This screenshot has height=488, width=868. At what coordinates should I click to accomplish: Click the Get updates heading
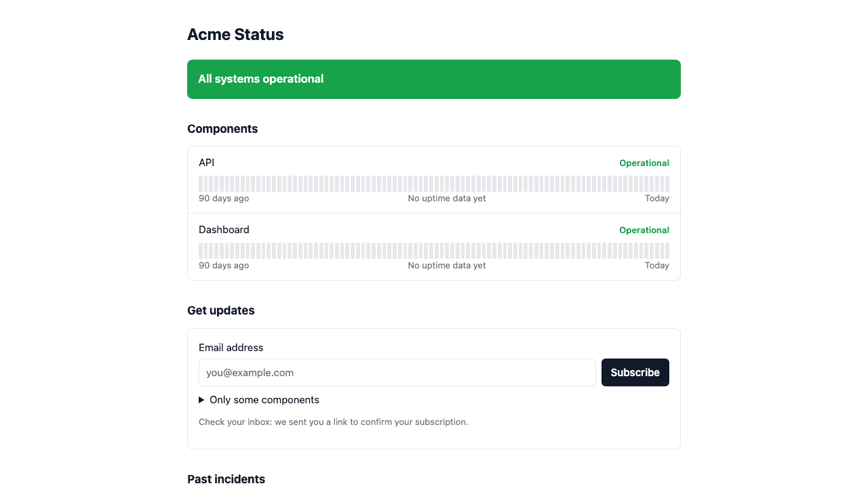(221, 310)
